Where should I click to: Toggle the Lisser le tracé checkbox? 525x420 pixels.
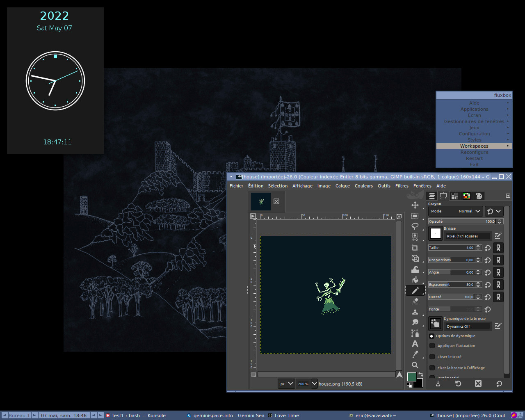pyautogui.click(x=432, y=357)
